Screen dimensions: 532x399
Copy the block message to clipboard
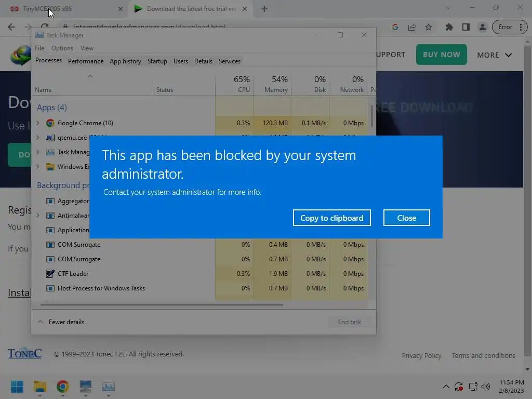331,218
